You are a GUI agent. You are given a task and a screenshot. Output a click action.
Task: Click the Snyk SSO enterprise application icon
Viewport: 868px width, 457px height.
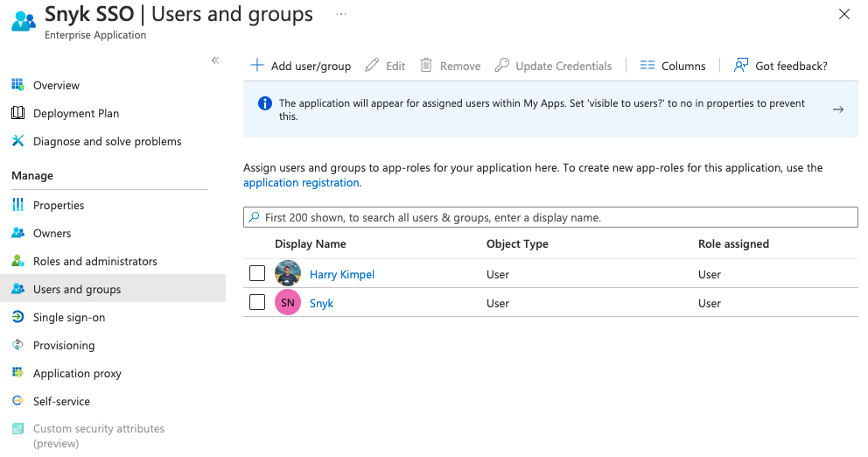[x=24, y=21]
